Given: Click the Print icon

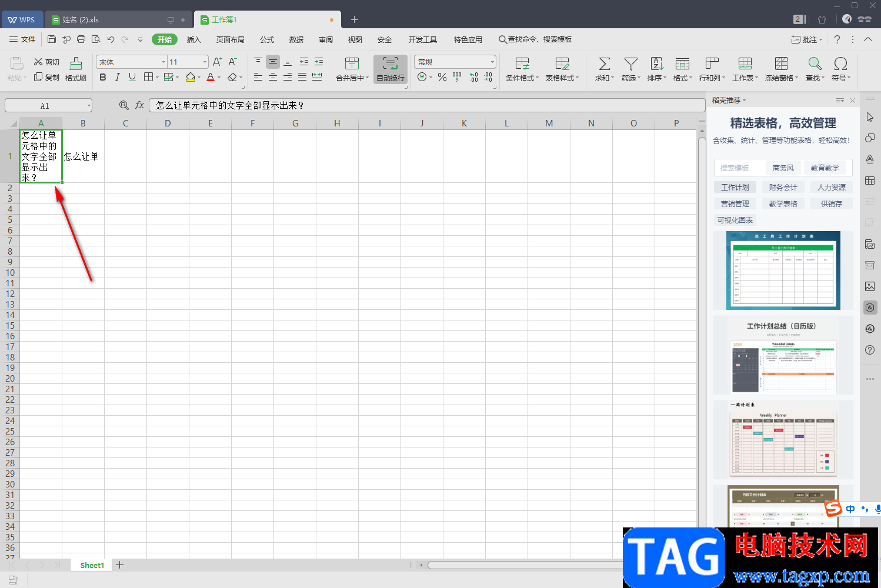Looking at the screenshot, I should [81, 39].
